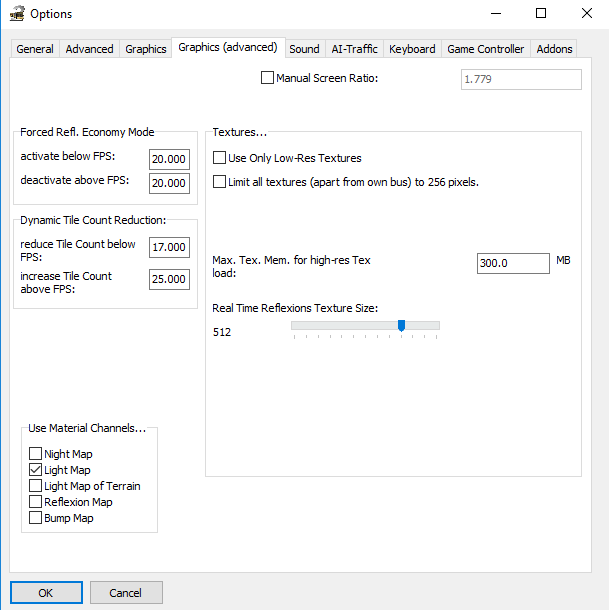The height and width of the screenshot is (614, 609).
Task: Click the reduce Tile Count below FPS field
Action: click(x=169, y=247)
